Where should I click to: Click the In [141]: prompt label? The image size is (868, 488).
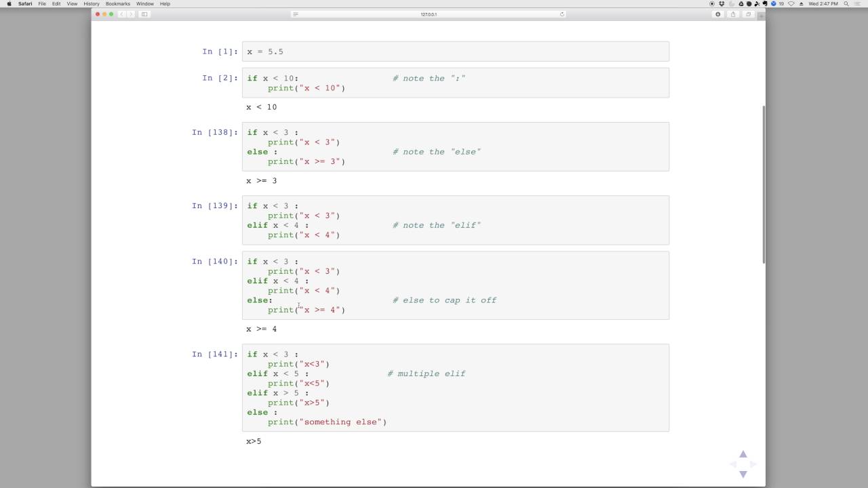[215, 354]
